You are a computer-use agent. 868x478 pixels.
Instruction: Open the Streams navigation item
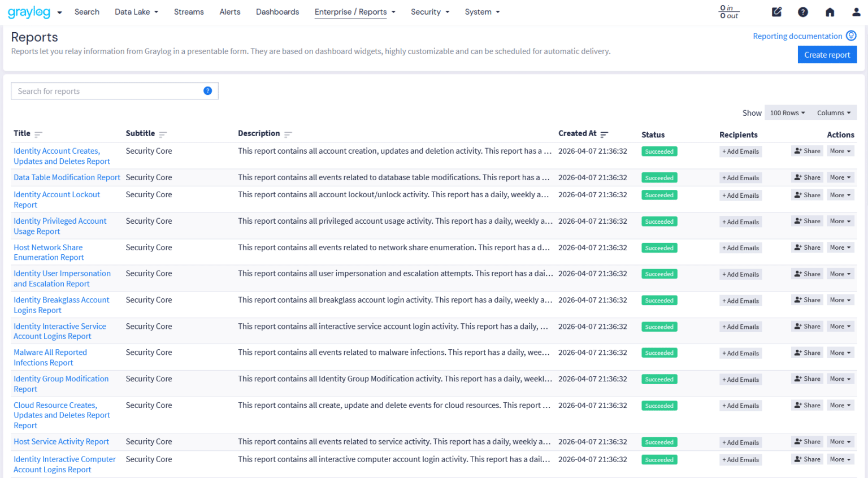coord(189,12)
